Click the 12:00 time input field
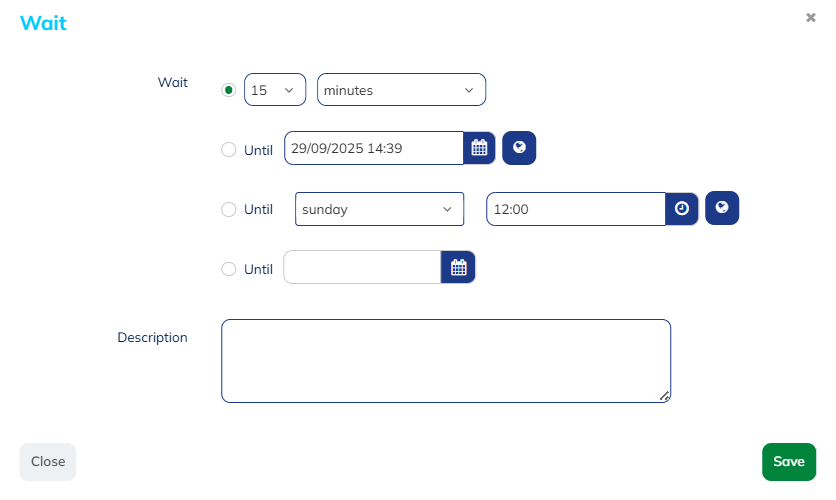836x500 pixels. tap(576, 210)
